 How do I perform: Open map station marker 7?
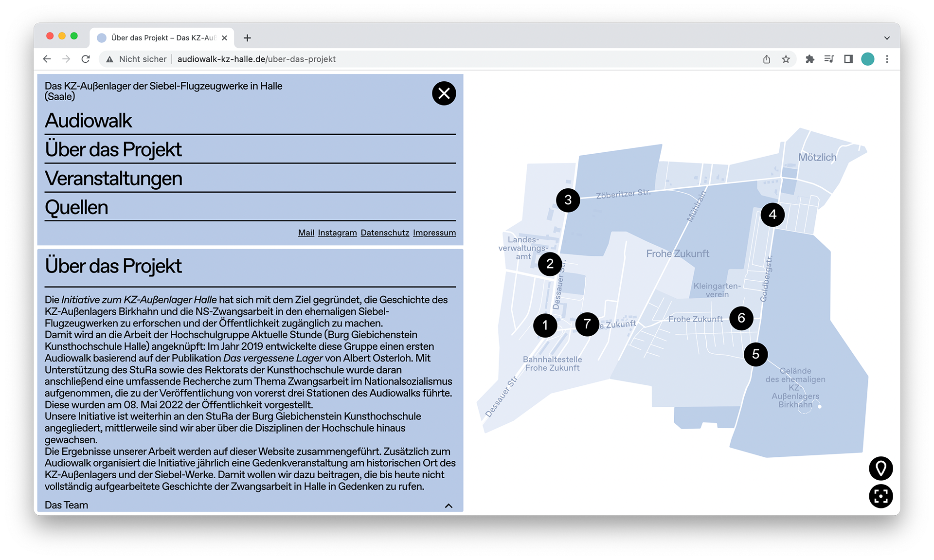click(587, 324)
